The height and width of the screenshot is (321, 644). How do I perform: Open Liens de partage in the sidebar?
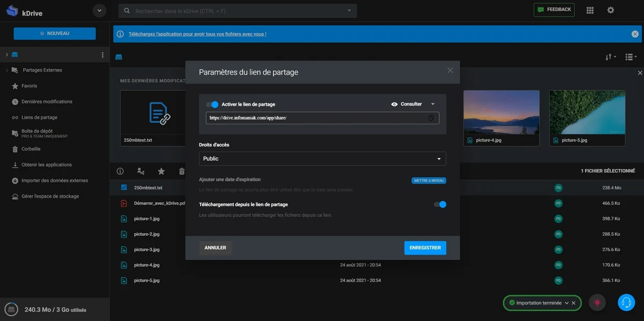tap(39, 117)
